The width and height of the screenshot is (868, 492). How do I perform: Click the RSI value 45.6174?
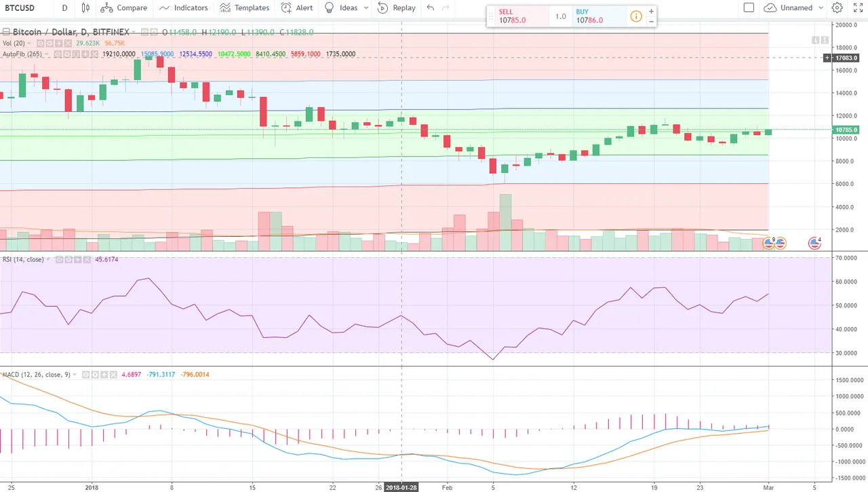coord(106,259)
